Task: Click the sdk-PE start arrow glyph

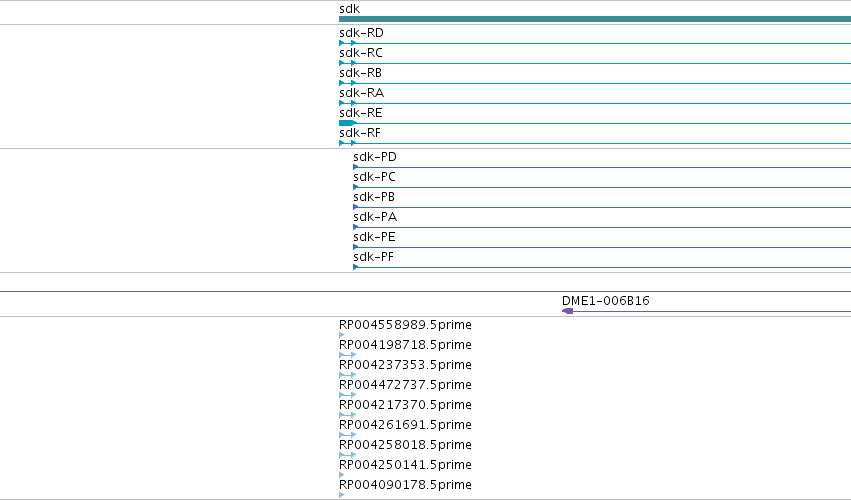Action: pos(355,248)
